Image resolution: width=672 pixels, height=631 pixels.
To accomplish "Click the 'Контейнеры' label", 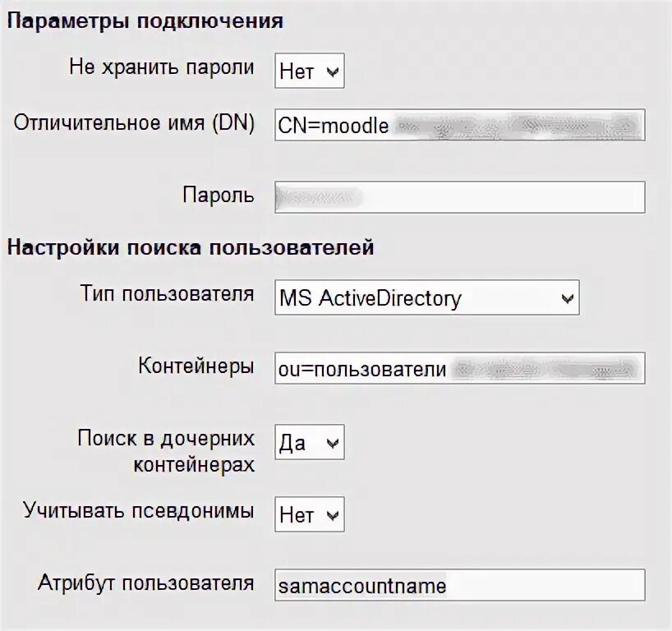I will (x=196, y=366).
